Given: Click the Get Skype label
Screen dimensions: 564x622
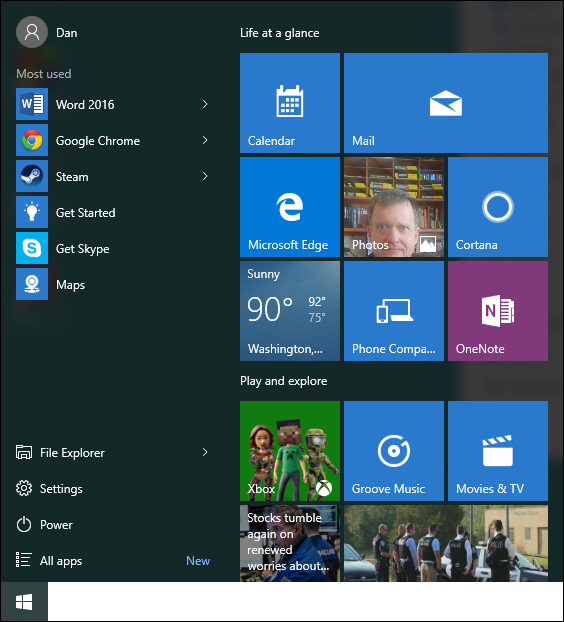Looking at the screenshot, I should [x=82, y=249].
